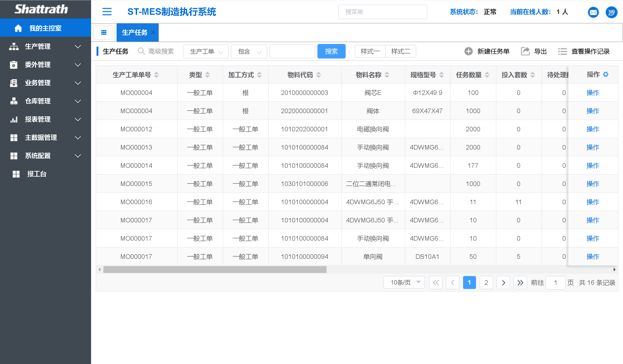
Task: Open the mail messages icon
Action: (x=593, y=12)
